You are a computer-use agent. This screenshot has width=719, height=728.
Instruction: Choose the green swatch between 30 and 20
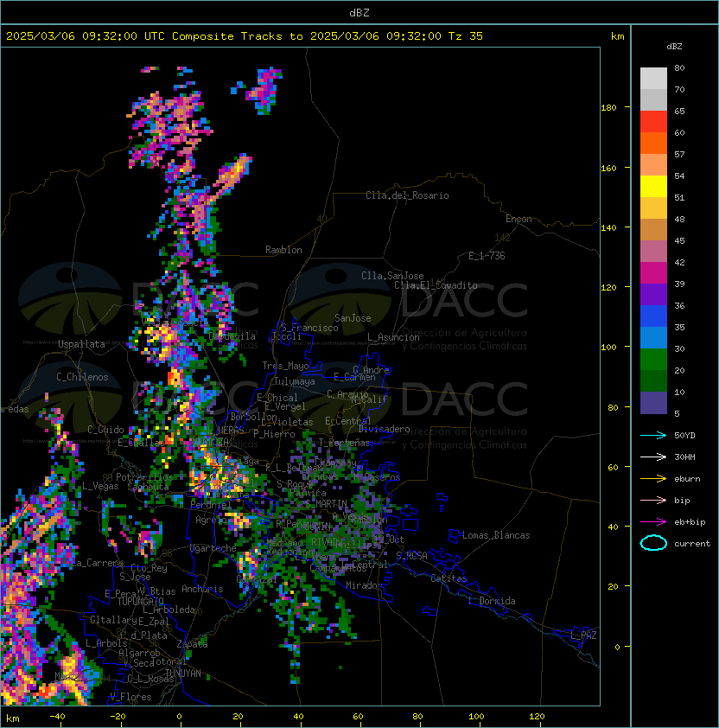coord(653,360)
